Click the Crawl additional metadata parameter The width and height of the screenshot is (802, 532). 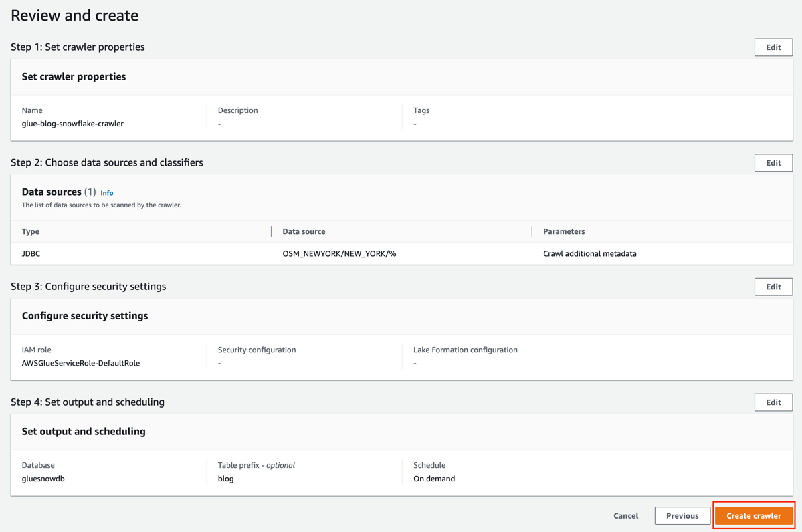(x=590, y=253)
